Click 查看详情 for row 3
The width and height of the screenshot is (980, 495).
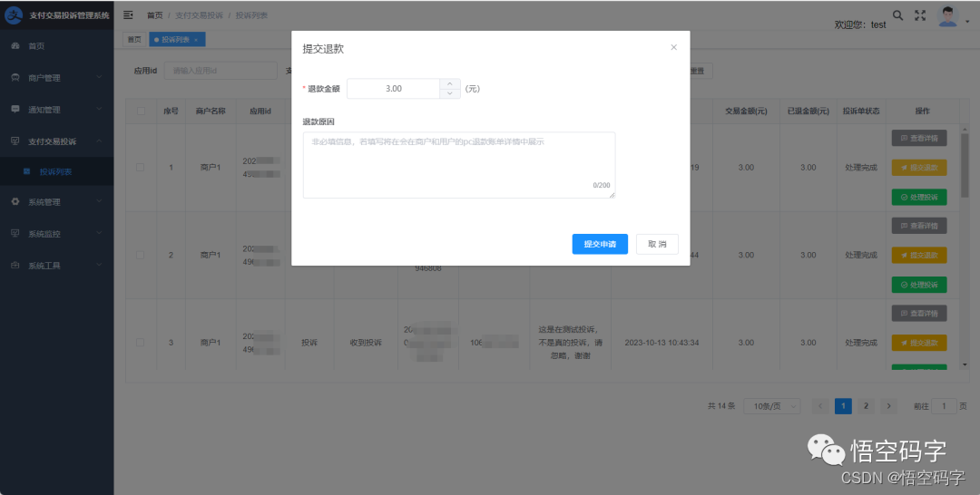tap(919, 313)
